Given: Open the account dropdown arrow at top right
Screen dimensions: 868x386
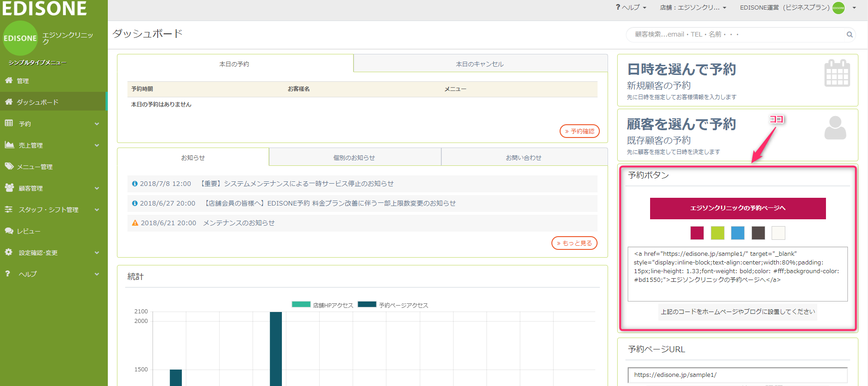Looking at the screenshot, I should [x=854, y=8].
